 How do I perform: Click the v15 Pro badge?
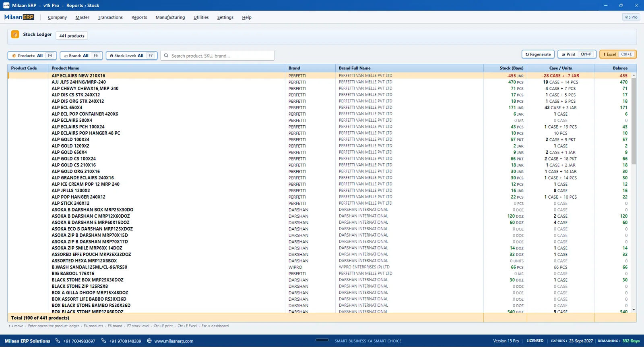631,17
